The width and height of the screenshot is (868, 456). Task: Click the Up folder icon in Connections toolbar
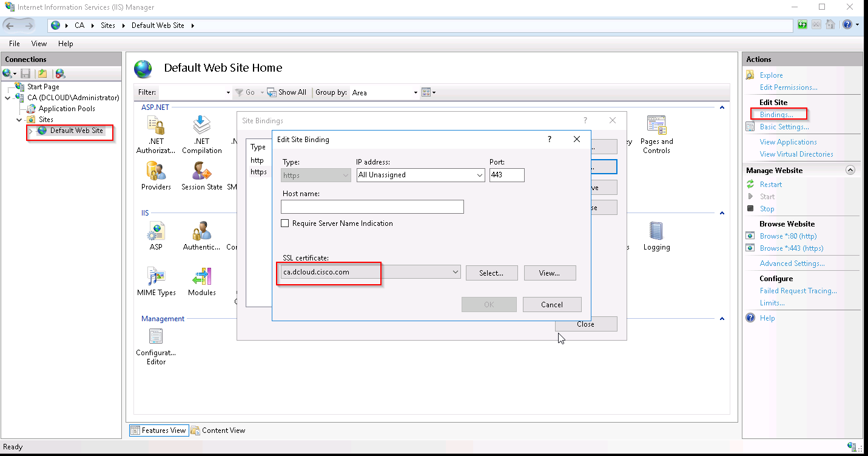click(42, 73)
